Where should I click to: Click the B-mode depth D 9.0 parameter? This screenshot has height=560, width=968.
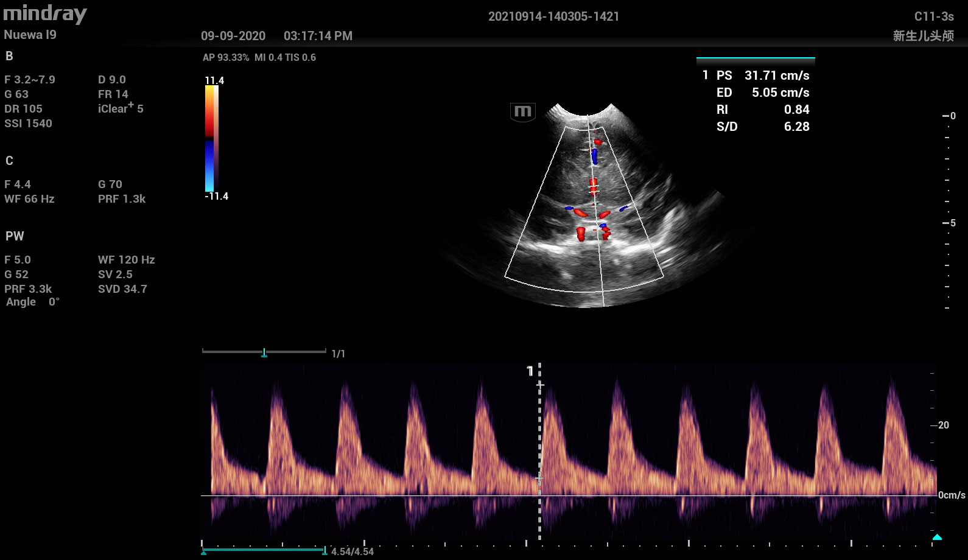pos(112,80)
